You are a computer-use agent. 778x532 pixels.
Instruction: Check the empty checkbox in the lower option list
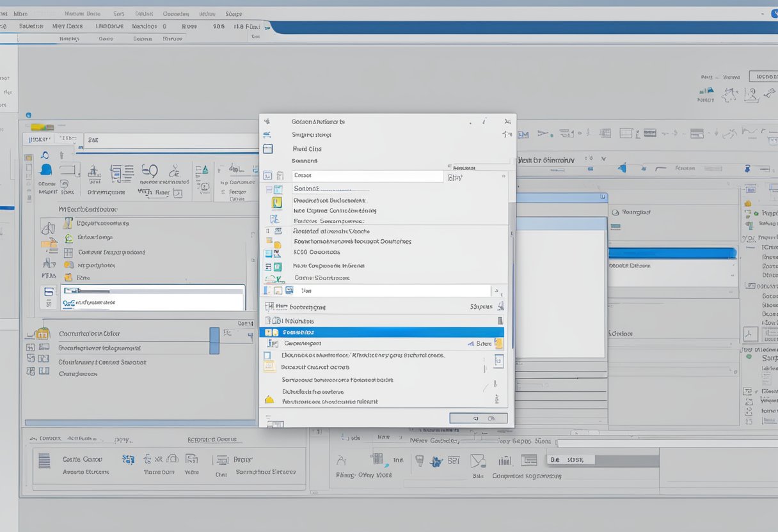(267, 356)
